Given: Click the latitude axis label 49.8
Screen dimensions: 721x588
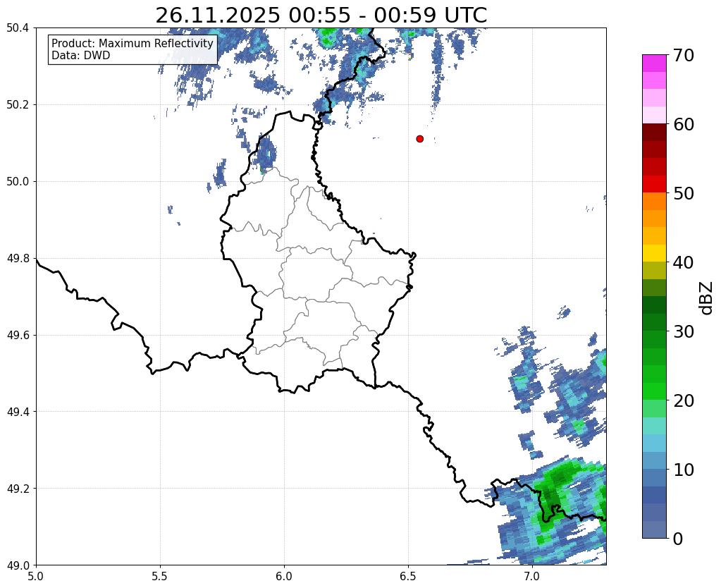Looking at the screenshot, I should (18, 258).
